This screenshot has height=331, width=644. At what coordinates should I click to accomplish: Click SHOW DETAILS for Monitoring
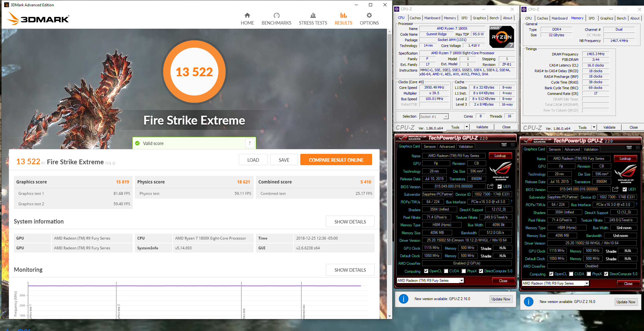tap(350, 270)
